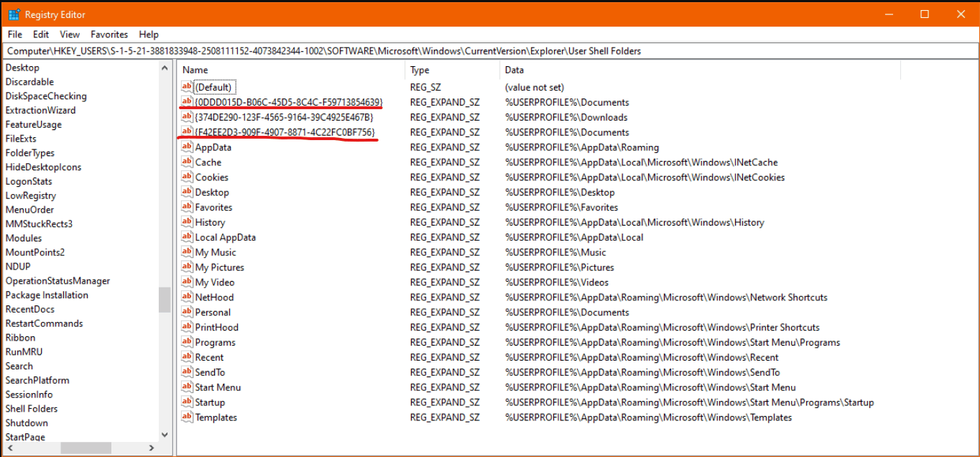The height and width of the screenshot is (457, 980).
Task: Click the string value icon for Local AppData
Action: pyautogui.click(x=187, y=237)
